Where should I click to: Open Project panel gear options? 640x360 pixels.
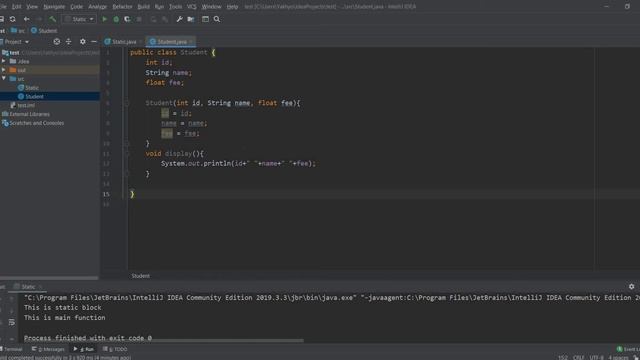82,42
